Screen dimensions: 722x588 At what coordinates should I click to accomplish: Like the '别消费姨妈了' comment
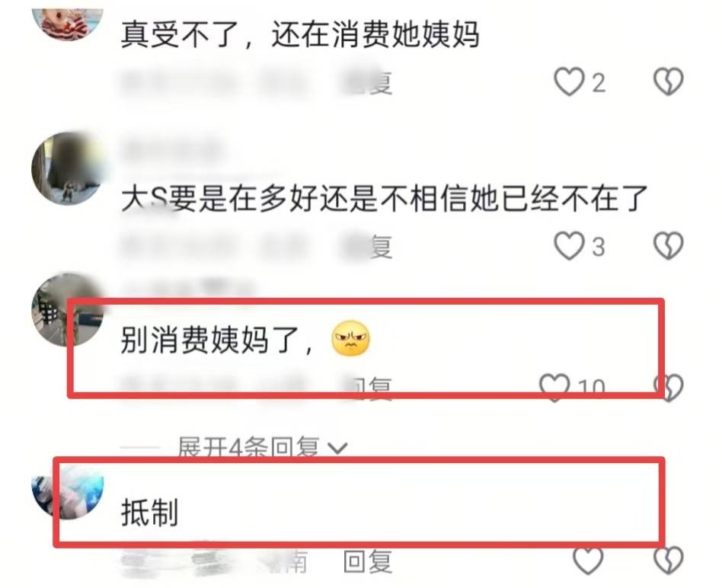[x=554, y=387]
